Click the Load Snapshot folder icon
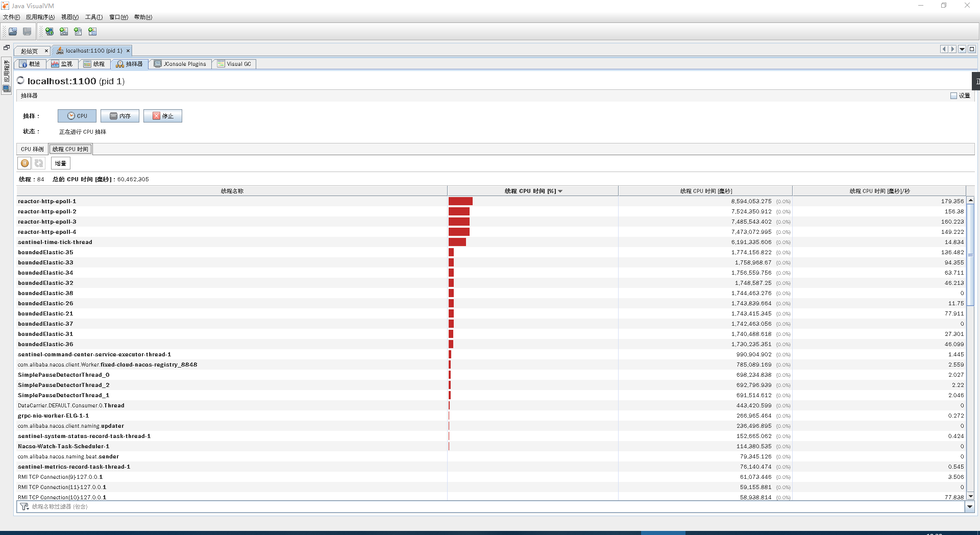 click(x=13, y=32)
